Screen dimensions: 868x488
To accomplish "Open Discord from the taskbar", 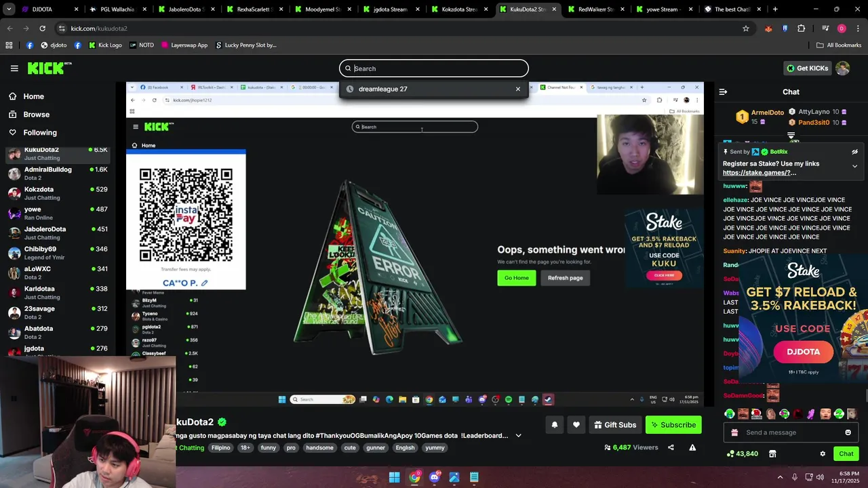I will point(434,477).
